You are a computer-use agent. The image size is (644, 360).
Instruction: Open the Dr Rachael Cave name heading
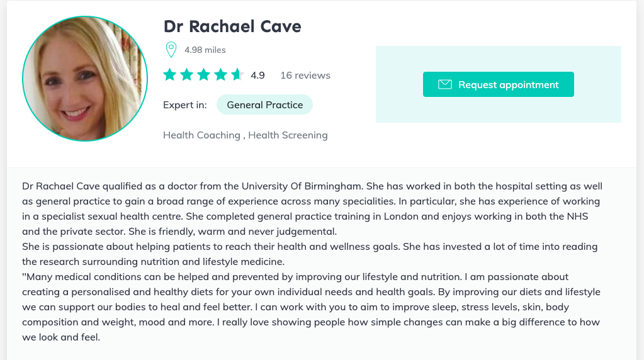click(x=232, y=26)
